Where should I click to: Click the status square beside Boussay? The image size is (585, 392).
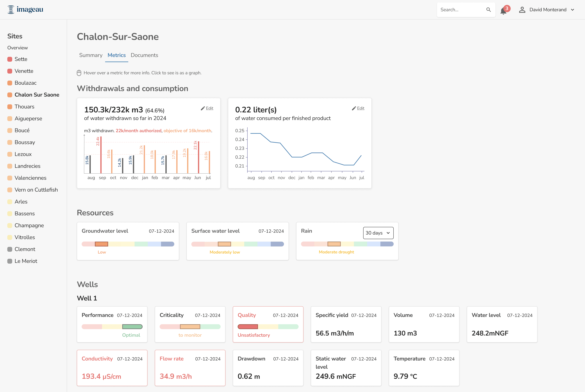(10, 142)
